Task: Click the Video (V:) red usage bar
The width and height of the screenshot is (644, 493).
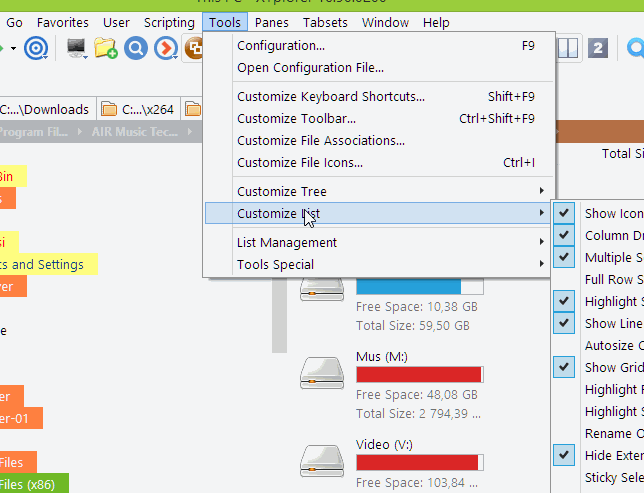Action: coord(419,462)
